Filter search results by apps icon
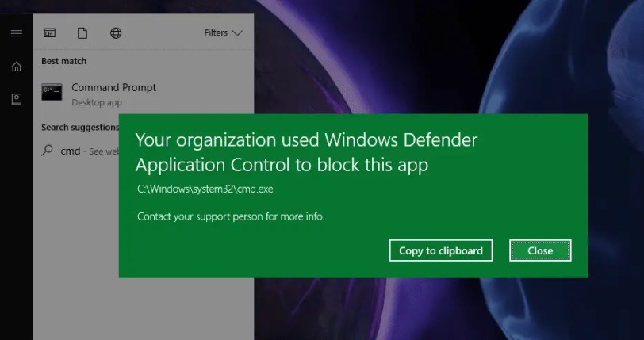Screen dimensions: 644x340 coord(50,32)
